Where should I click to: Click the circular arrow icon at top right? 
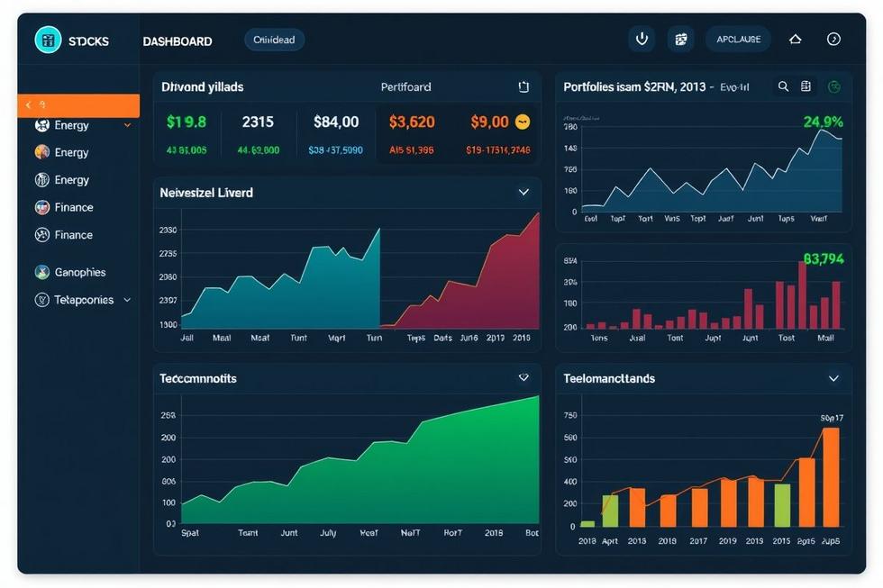coord(833,39)
